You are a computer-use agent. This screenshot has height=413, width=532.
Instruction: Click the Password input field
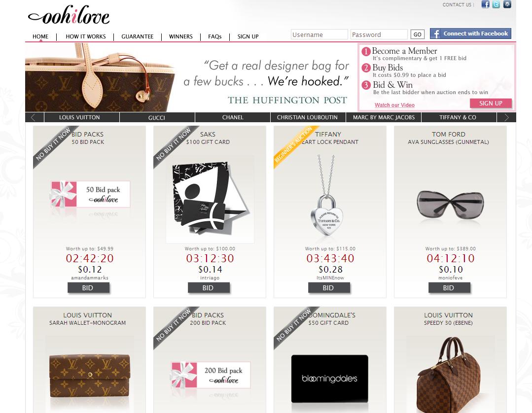tap(379, 34)
